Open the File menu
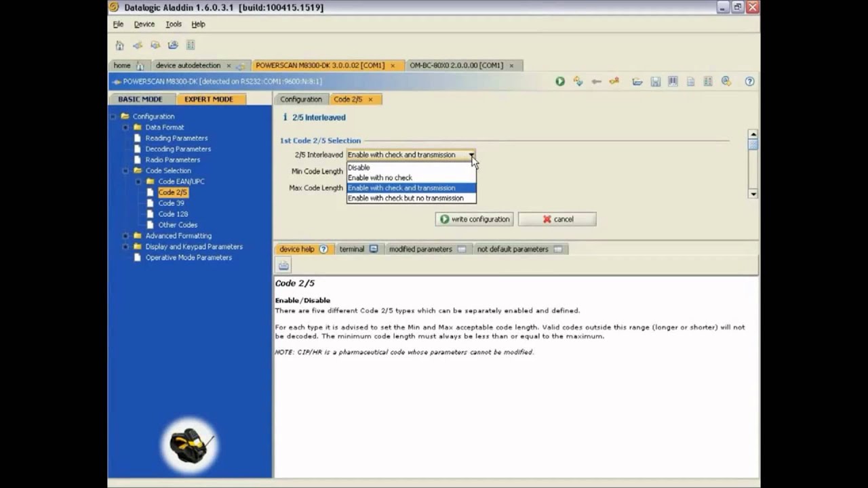The image size is (868, 488). pyautogui.click(x=118, y=24)
